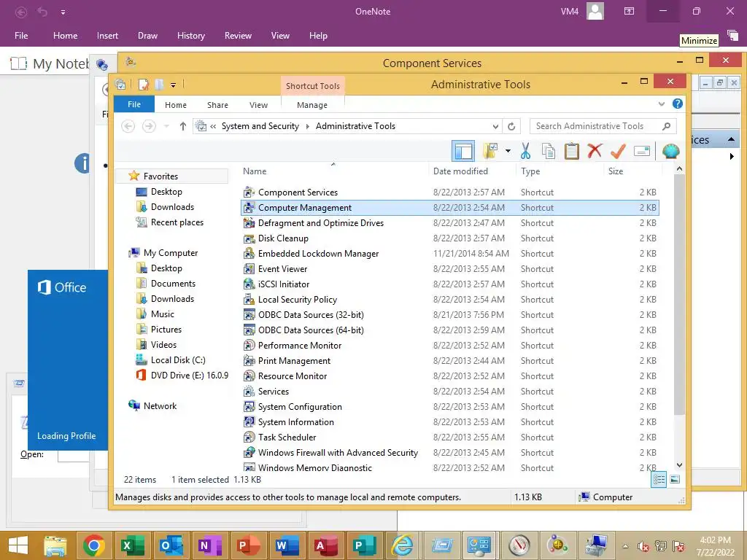
Task: Open the Share ribbon tab
Action: tap(217, 105)
